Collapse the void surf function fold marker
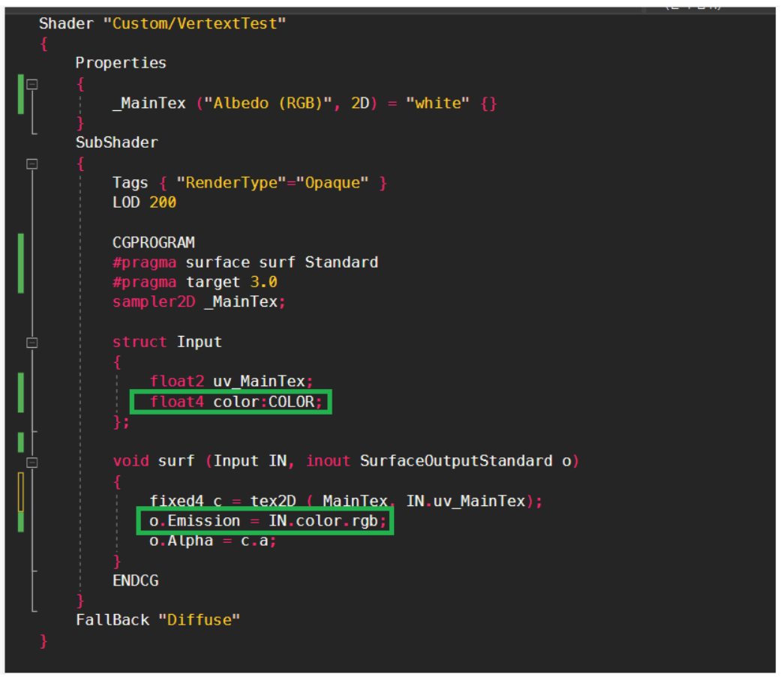This screenshot has width=784, height=677. (x=32, y=462)
